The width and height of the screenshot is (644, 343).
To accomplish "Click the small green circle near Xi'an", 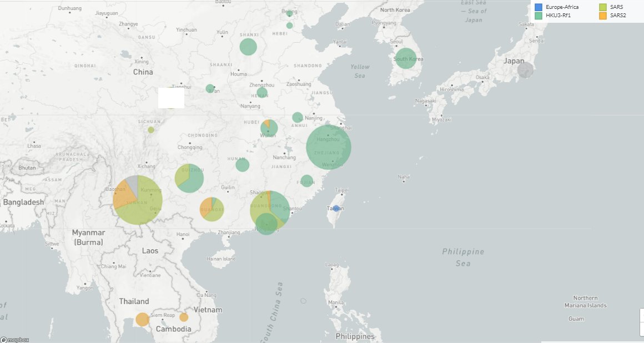I will (x=210, y=88).
